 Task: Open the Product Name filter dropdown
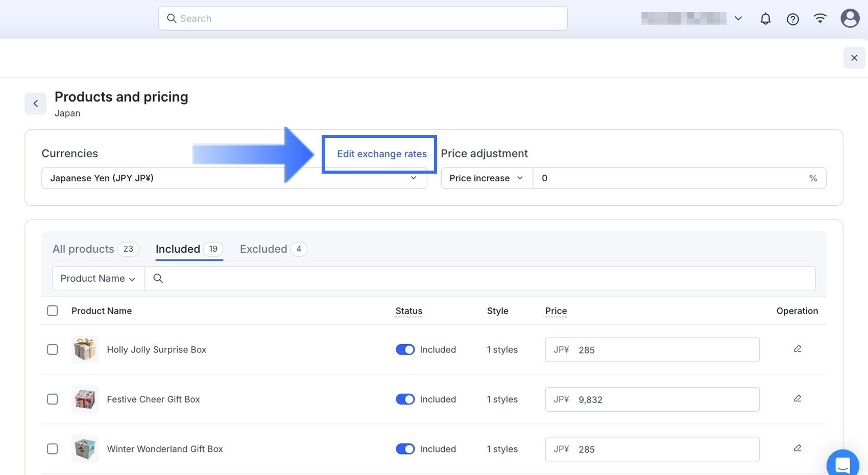[98, 279]
